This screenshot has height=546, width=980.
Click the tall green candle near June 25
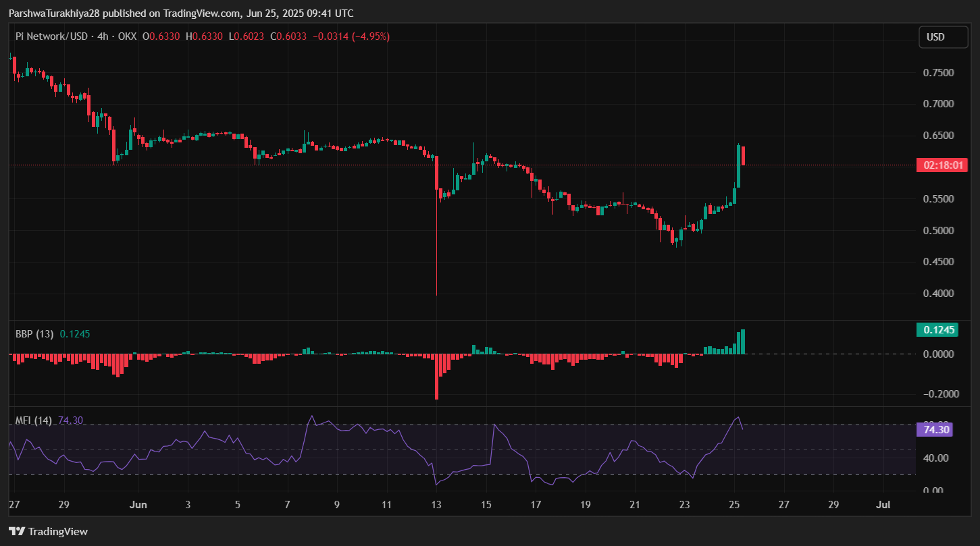point(738,166)
